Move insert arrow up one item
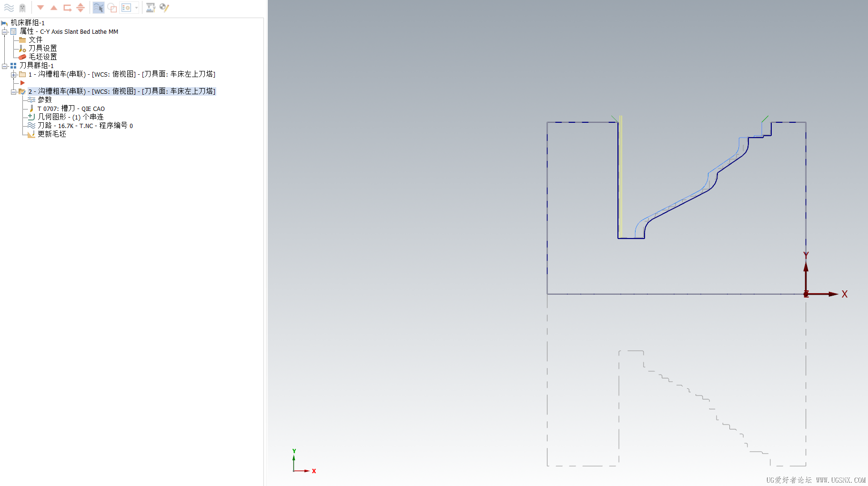The image size is (868, 486). pyautogui.click(x=54, y=8)
